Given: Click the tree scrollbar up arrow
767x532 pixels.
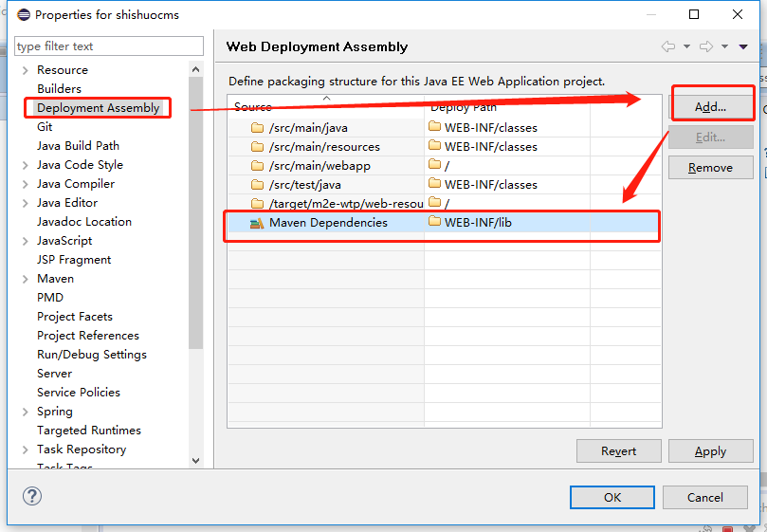Looking at the screenshot, I should click(x=195, y=69).
